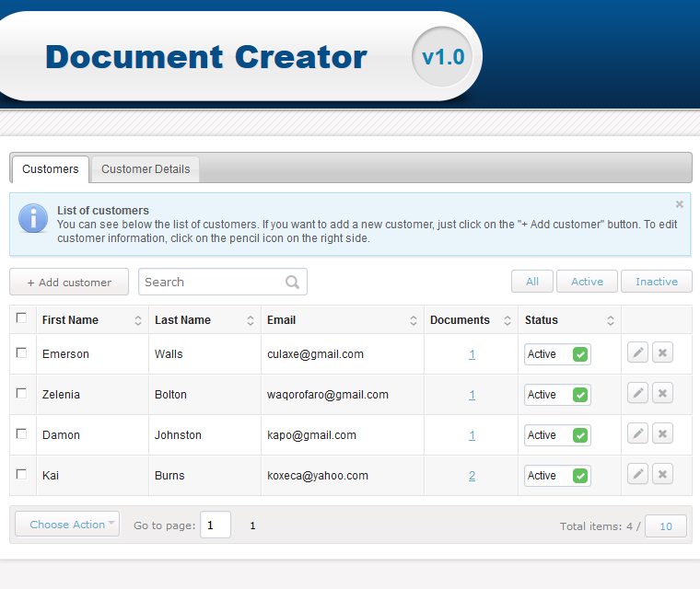700x589 pixels.
Task: Click the blue info icon
Action: pos(33,219)
